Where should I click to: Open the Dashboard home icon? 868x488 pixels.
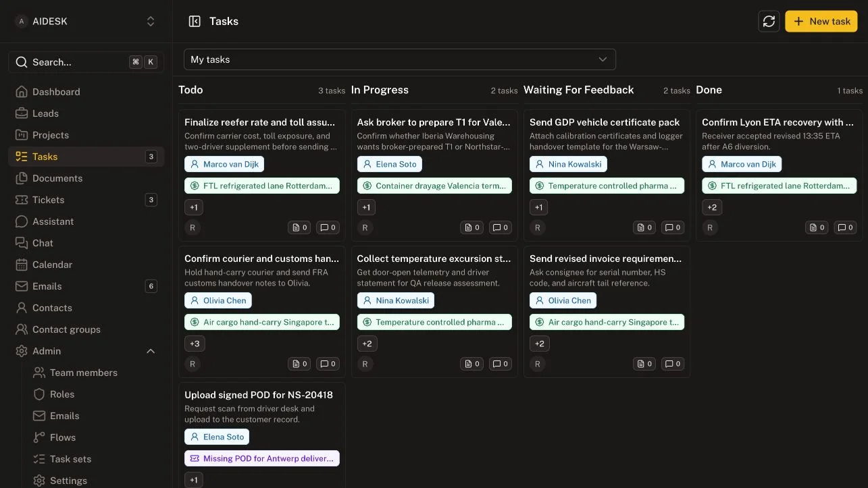click(x=22, y=92)
